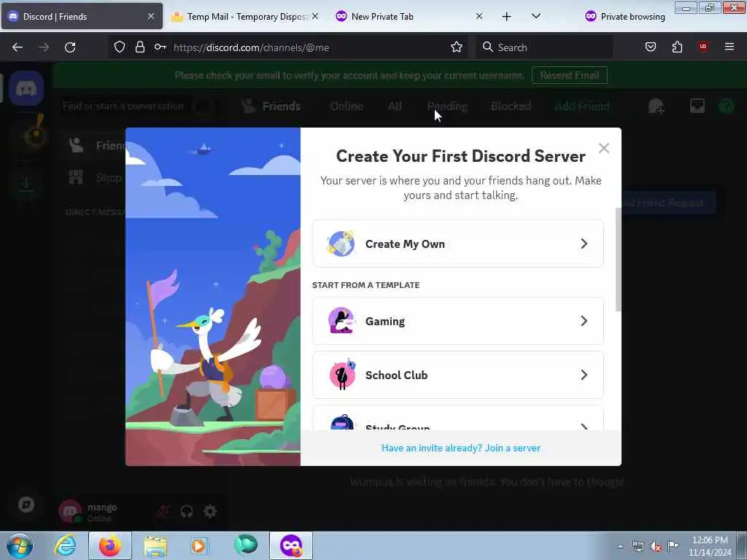Switch to the Pending friends tab
The height and width of the screenshot is (560, 747).
pyautogui.click(x=447, y=106)
